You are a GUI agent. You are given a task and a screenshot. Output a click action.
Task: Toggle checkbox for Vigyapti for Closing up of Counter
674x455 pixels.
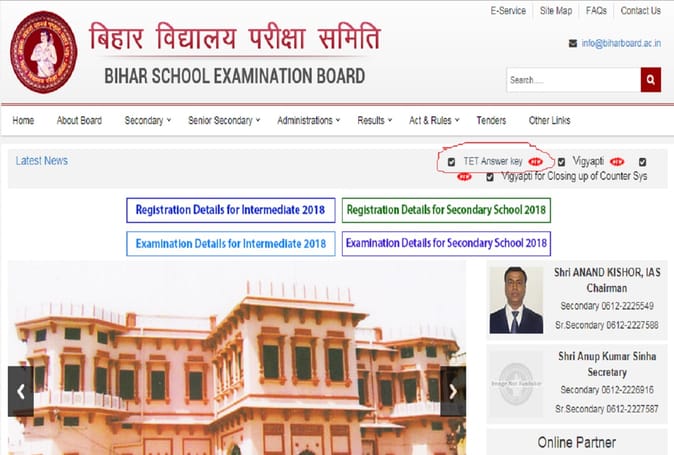tap(490, 177)
